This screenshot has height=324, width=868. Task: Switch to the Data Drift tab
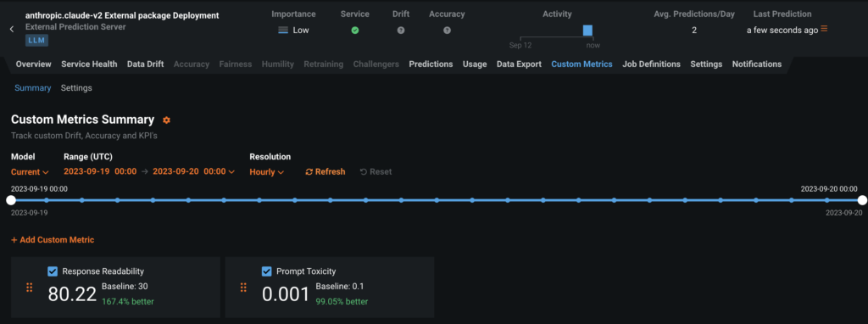(x=145, y=64)
